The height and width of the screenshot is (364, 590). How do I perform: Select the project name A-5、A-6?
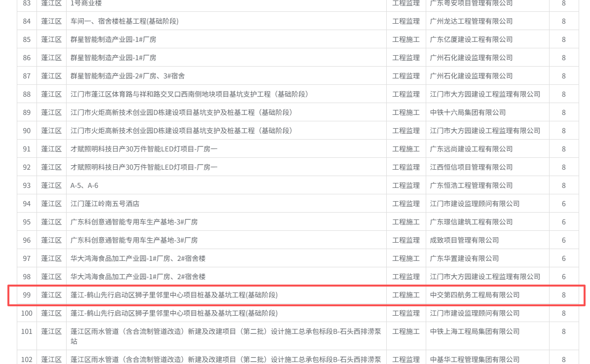click(84, 185)
